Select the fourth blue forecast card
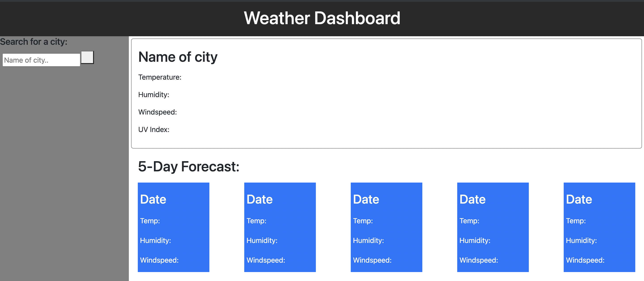The height and width of the screenshot is (281, 644). point(493,227)
